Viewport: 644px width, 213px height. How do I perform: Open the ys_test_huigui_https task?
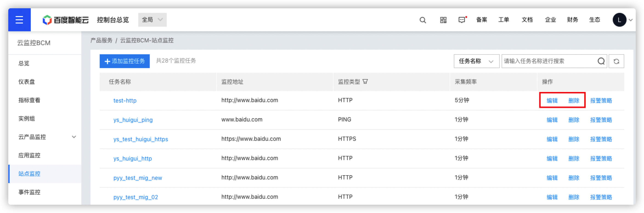(x=141, y=139)
